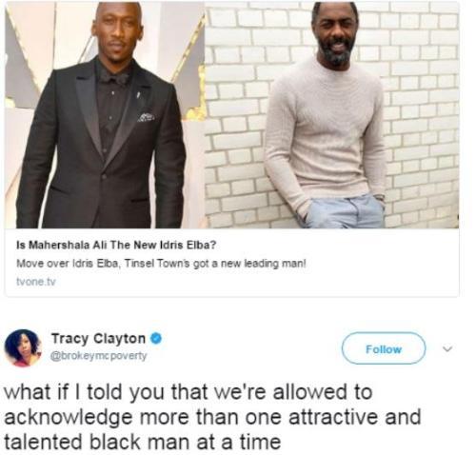Expand the tweet options chevron
The image size is (476, 455).
(447, 349)
